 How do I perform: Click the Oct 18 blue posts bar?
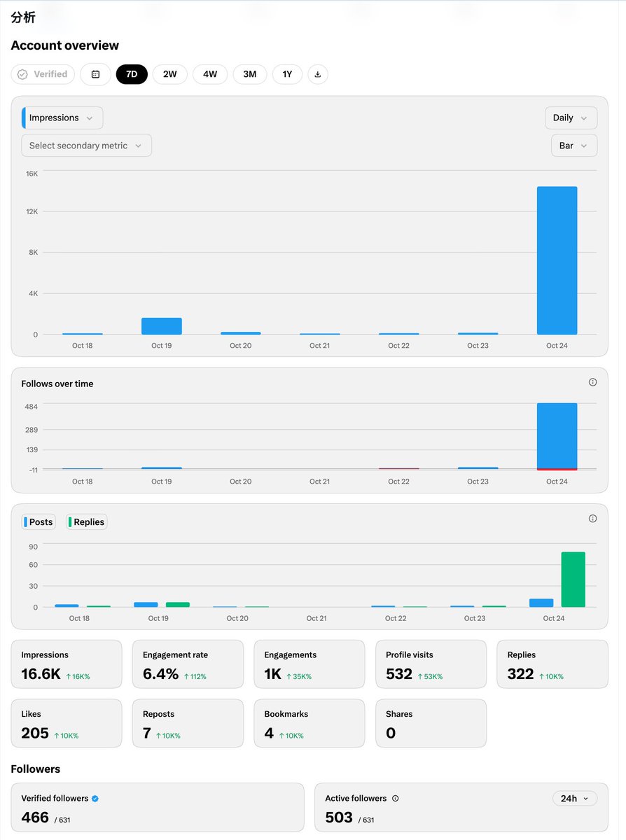(67, 605)
